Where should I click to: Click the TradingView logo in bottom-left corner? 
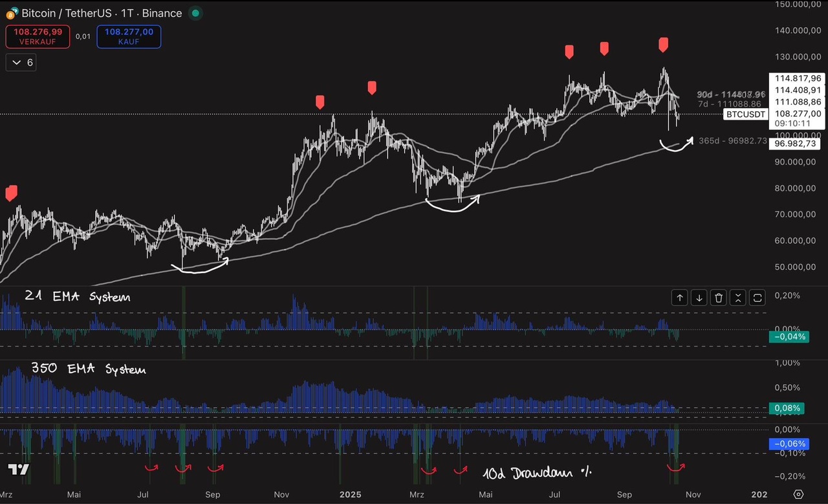[x=19, y=470]
